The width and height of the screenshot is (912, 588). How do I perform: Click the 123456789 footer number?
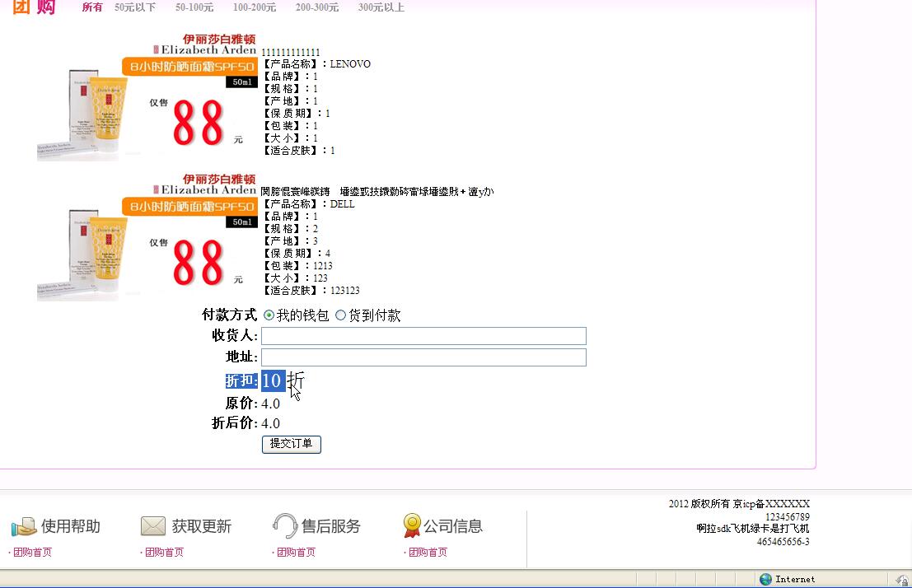point(788,516)
